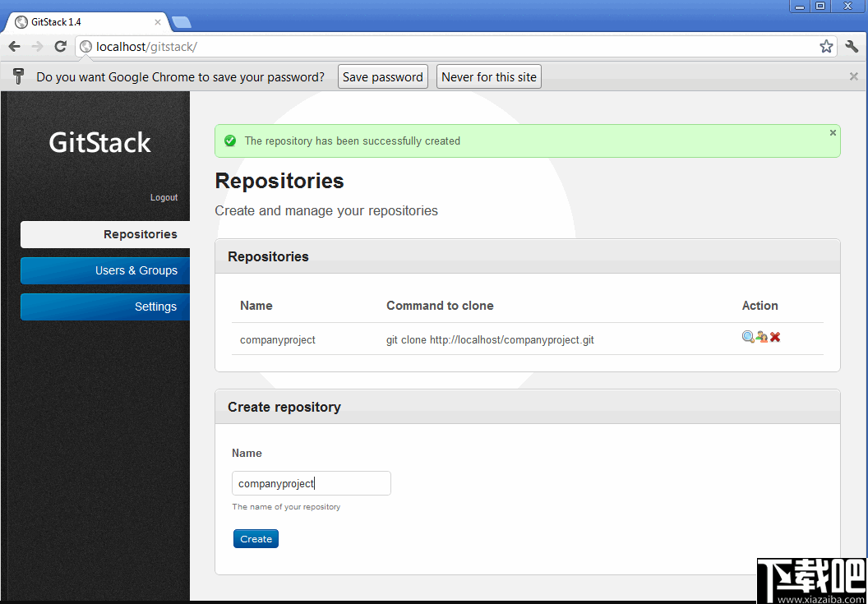Image resolution: width=868 pixels, height=604 pixels.
Task: Click Command to clone column header
Action: (x=440, y=306)
